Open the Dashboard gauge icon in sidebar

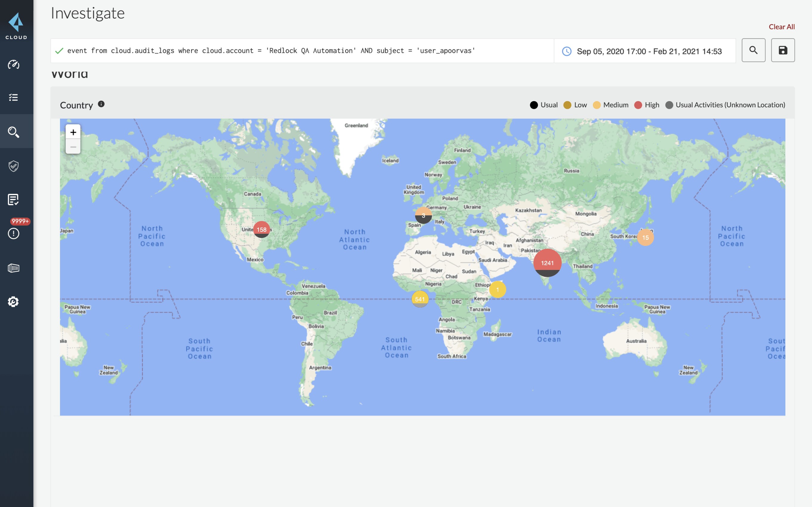pos(13,64)
